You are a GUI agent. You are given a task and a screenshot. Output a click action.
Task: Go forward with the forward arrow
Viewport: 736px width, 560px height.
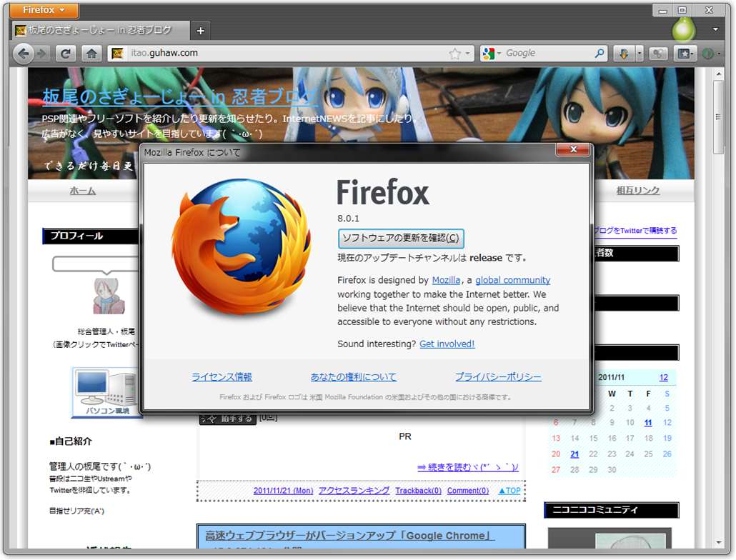coord(41,54)
